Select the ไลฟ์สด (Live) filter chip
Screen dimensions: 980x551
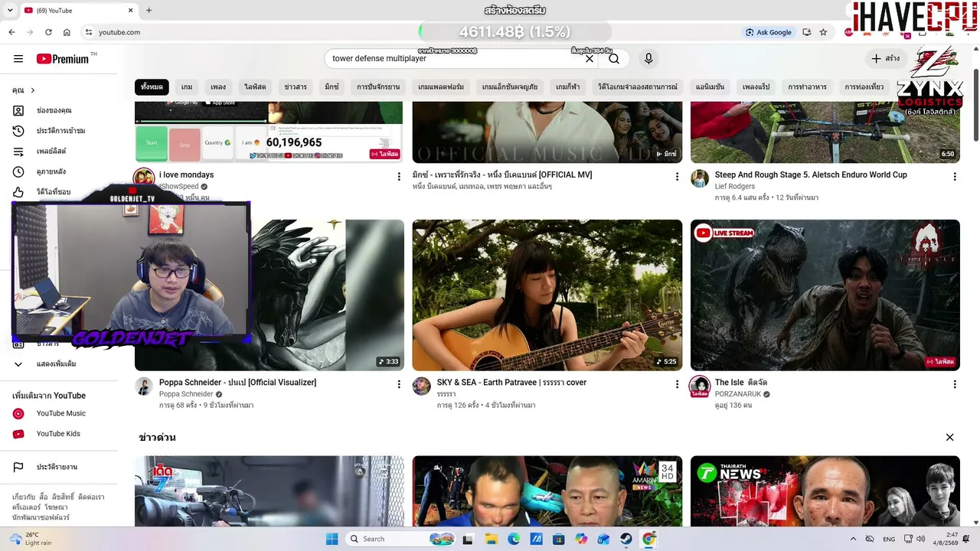[255, 87]
